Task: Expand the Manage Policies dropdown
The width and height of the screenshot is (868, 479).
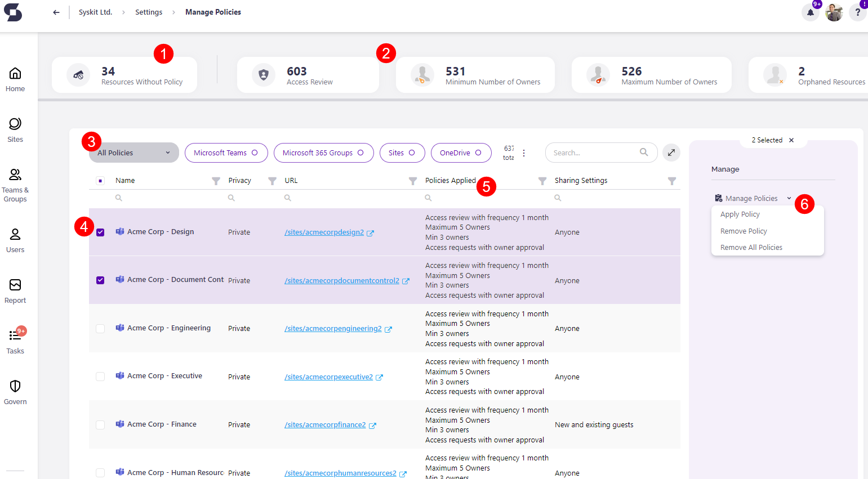Action: coord(753,198)
